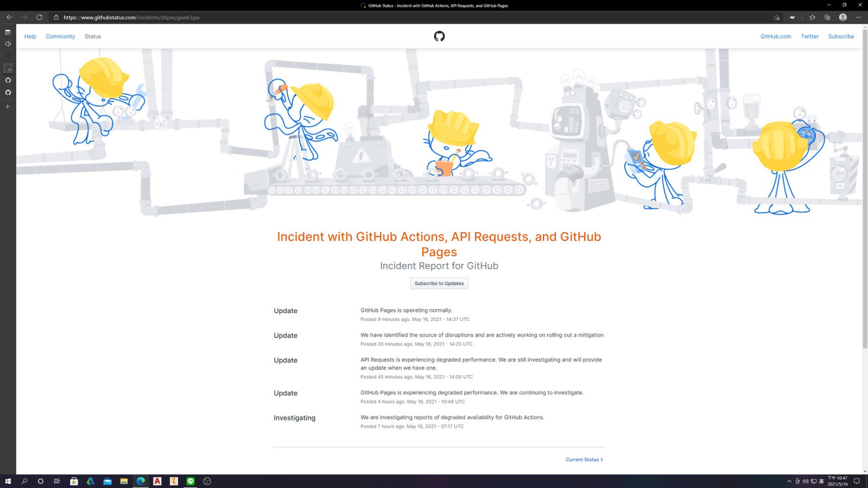The height and width of the screenshot is (488, 868).
Task: Open the Favorites list icon in toolbar
Action: [x=812, y=17]
